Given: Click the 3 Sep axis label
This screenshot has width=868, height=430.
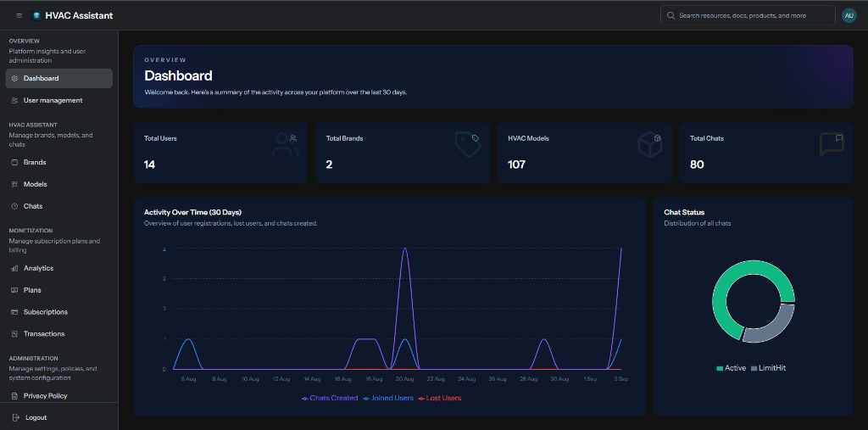Looking at the screenshot, I should (621, 380).
